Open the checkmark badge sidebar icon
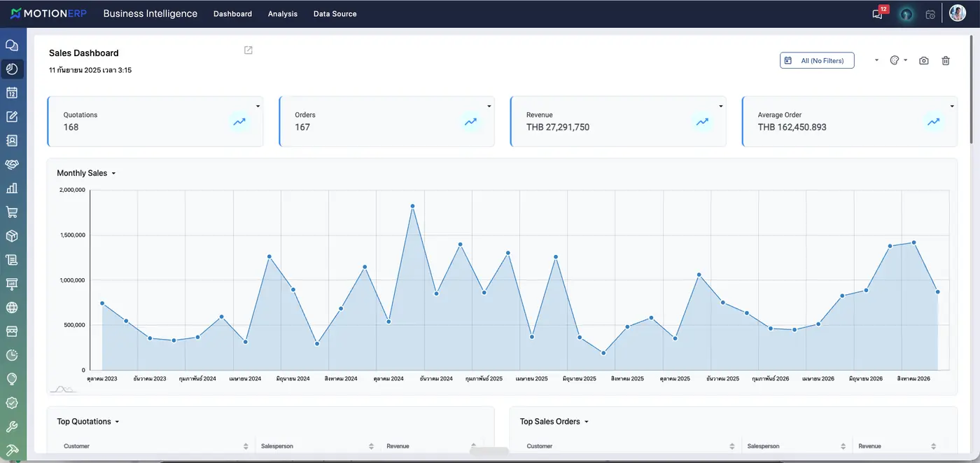 click(x=12, y=403)
